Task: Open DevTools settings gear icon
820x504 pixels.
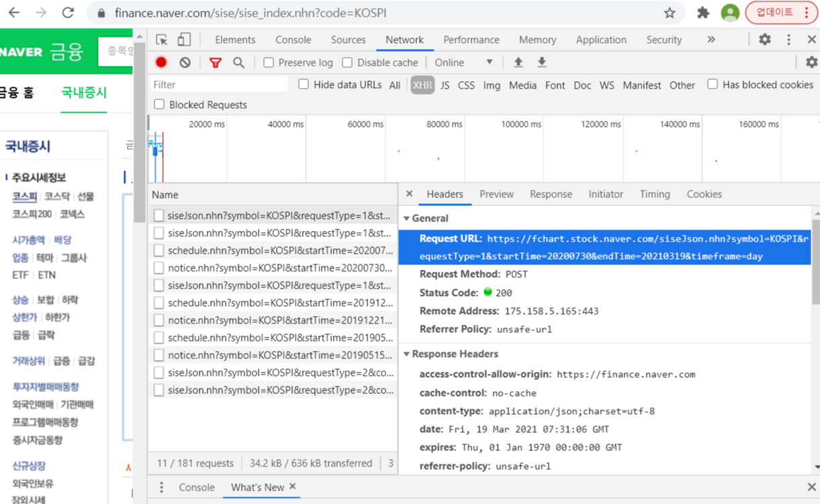Action: (765, 40)
